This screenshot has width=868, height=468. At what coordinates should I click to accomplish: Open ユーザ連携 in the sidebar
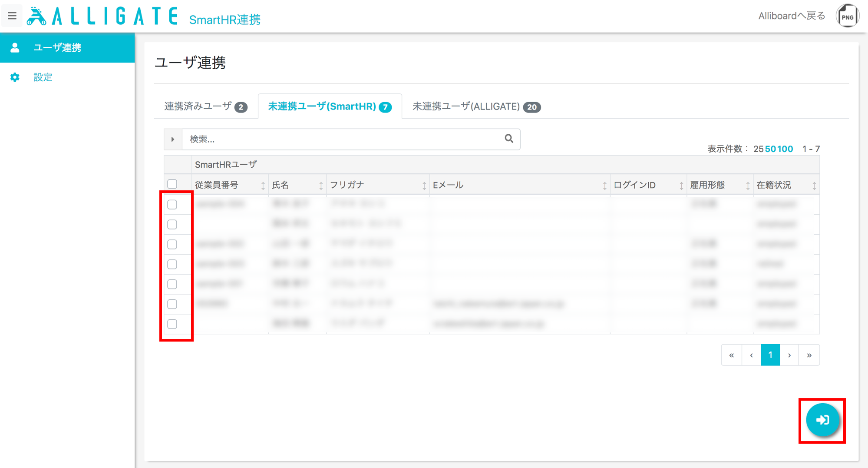coord(67,47)
